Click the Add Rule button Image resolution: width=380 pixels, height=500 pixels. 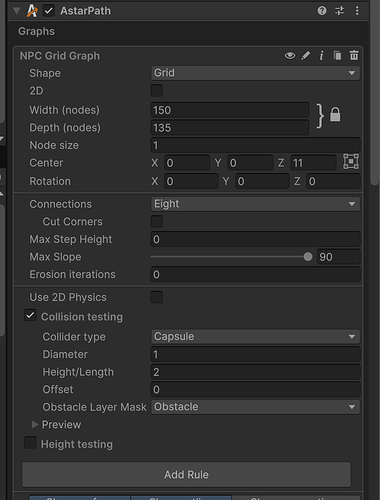click(x=186, y=474)
